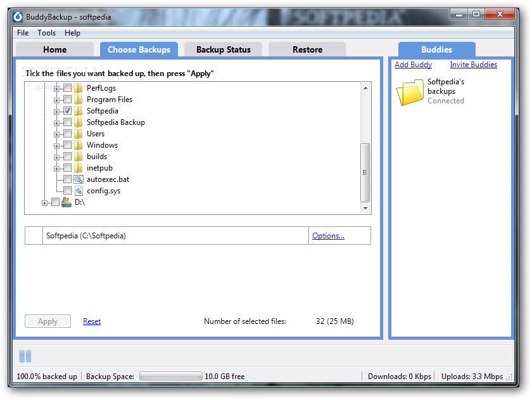
Task: Expand the Windows tree node
Action: pyautogui.click(x=56, y=146)
